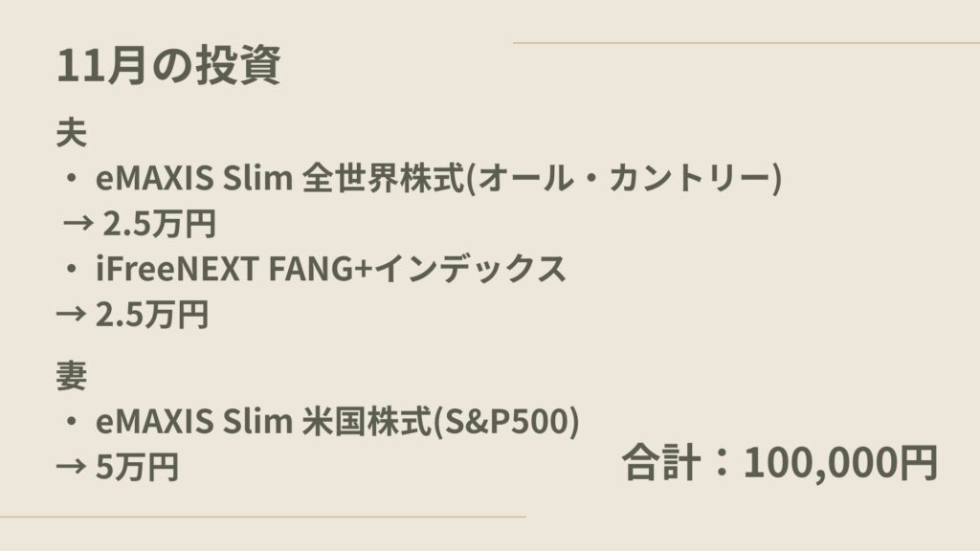Image resolution: width=980 pixels, height=551 pixels.
Task: Click the FANG+インデックス text
Action: 410,270
